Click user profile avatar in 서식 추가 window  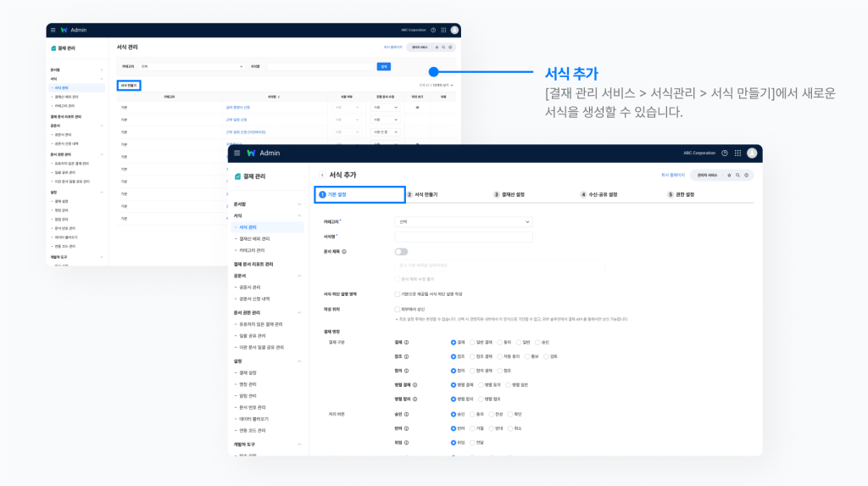[x=753, y=154]
